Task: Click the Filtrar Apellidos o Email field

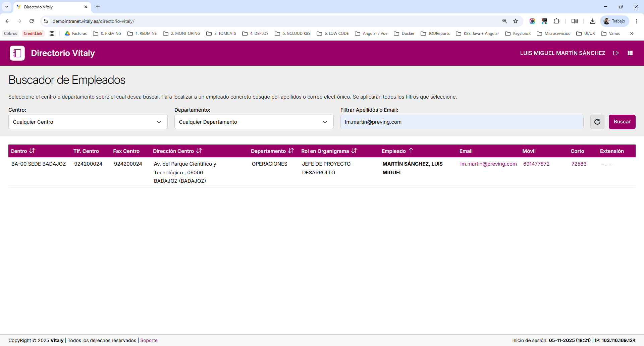Action: 462,122
